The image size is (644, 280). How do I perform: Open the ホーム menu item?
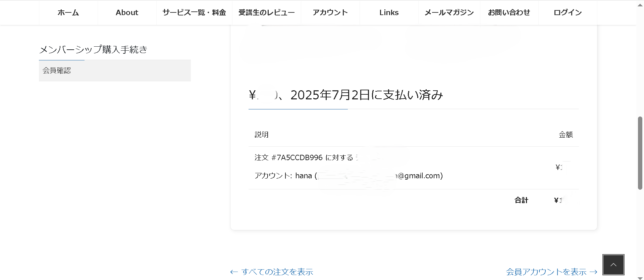coord(68,13)
